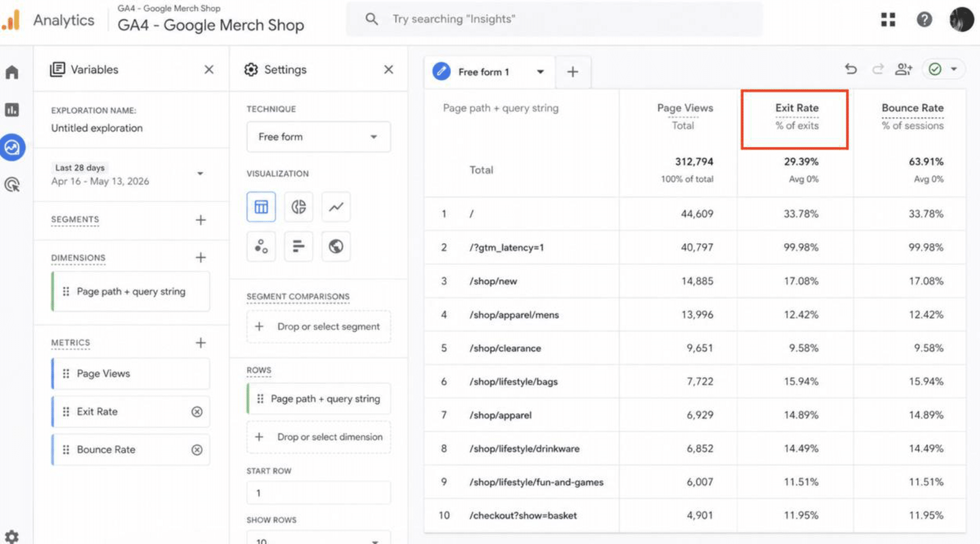The height and width of the screenshot is (544, 980).
Task: Click the /checkout?show=basket row
Action: pos(695,515)
